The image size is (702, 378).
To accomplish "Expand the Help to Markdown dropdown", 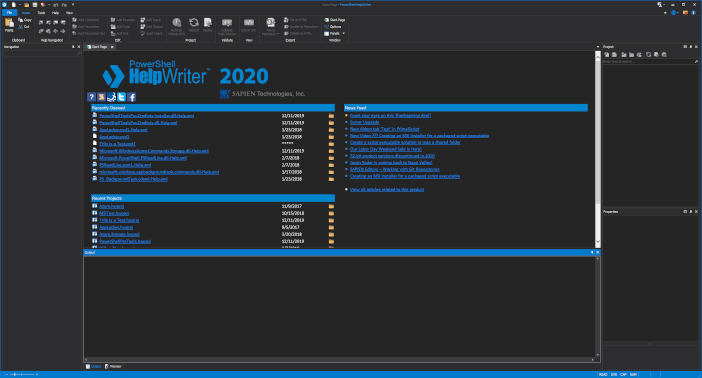I will pos(270,26).
